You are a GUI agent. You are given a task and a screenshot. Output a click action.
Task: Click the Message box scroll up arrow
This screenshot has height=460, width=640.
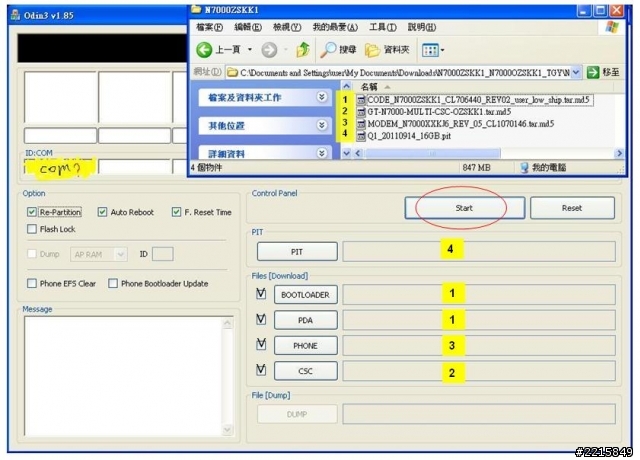click(227, 323)
